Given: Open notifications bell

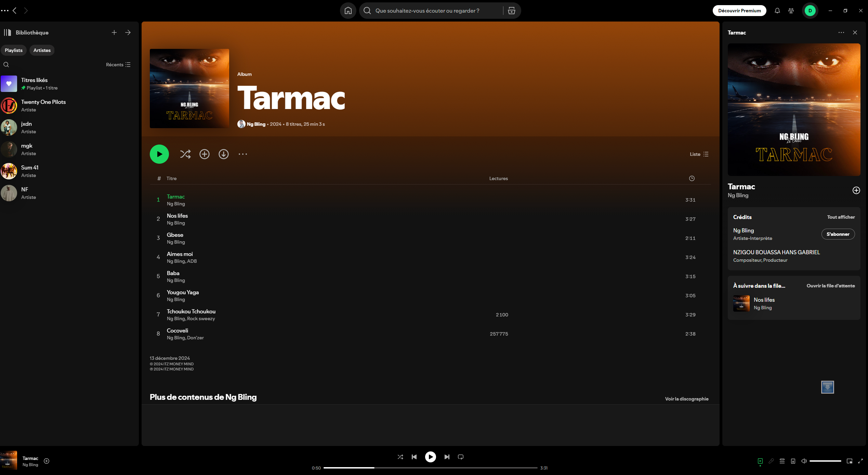Looking at the screenshot, I should (777, 11).
